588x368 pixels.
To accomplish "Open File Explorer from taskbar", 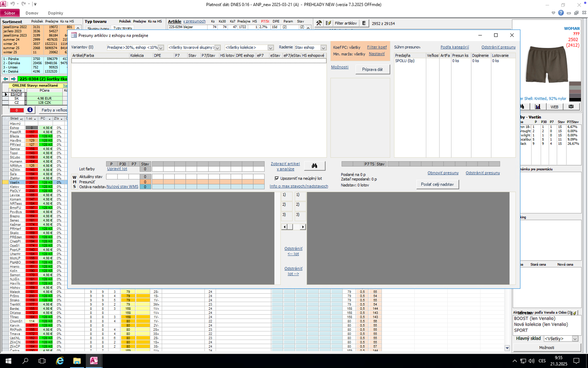I will pyautogui.click(x=77, y=361).
